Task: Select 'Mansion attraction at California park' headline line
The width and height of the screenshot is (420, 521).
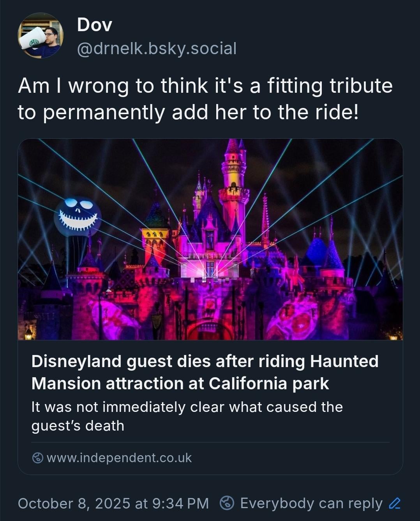Action: pos(180,383)
